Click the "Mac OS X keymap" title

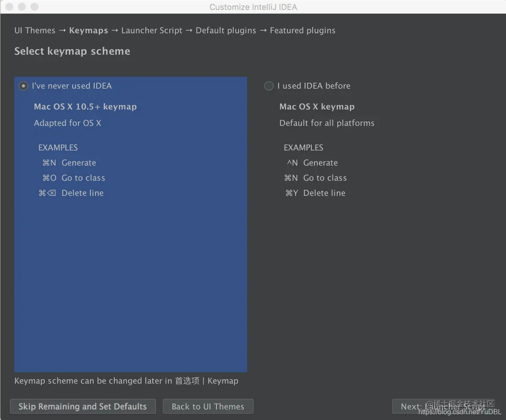[x=317, y=107]
